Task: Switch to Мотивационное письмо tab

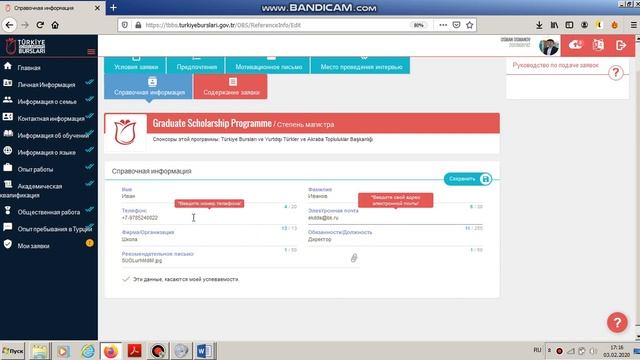Action: click(x=269, y=65)
